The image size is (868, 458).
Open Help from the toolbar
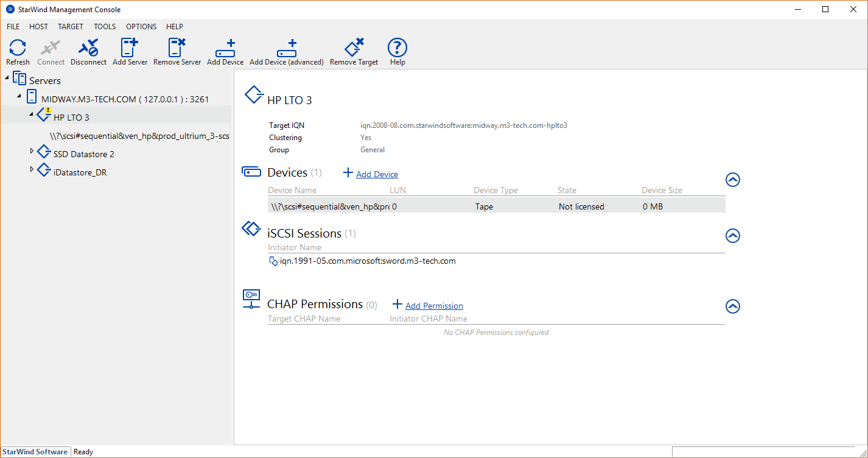[x=397, y=48]
